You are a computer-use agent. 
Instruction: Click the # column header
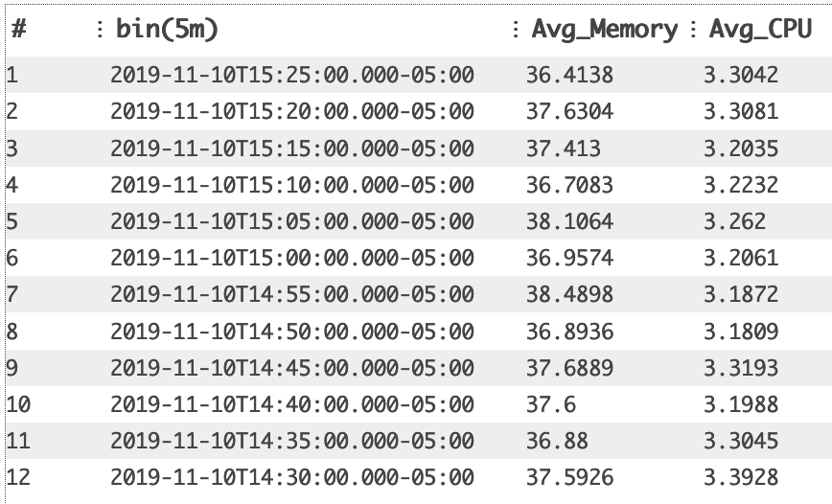point(19,29)
